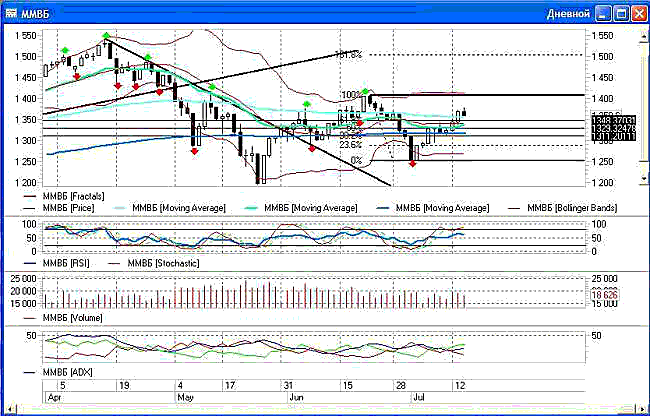Select the MMBБ [Fractals] legend entry
Viewport: 650px width, 416px height.
pyautogui.click(x=64, y=196)
